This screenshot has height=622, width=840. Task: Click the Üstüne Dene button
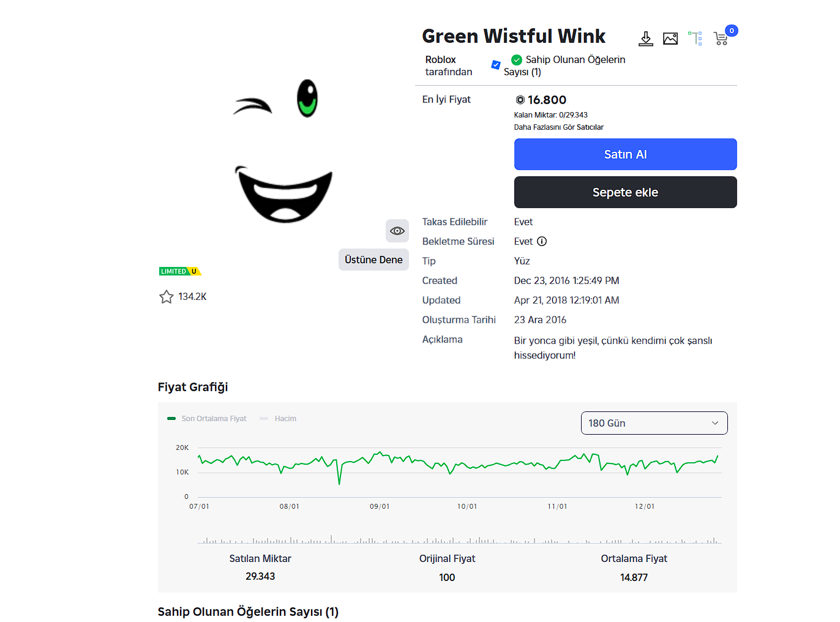coord(373,260)
